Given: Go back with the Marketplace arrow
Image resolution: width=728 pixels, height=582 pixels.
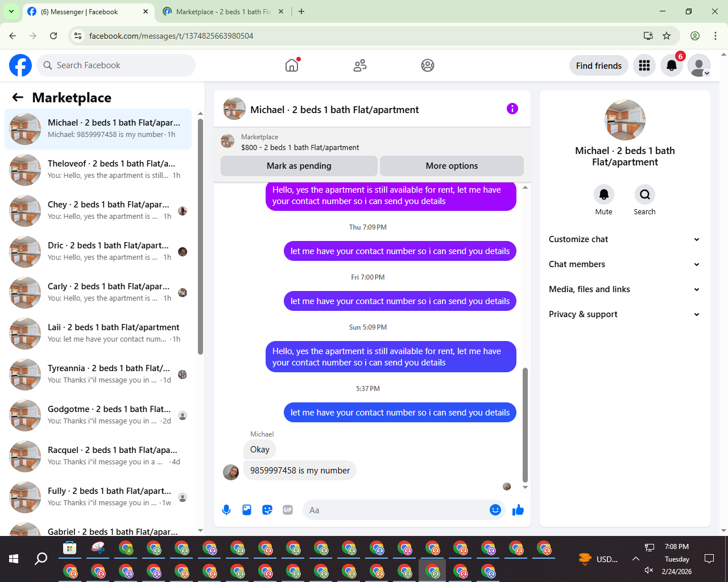Looking at the screenshot, I should 18,97.
